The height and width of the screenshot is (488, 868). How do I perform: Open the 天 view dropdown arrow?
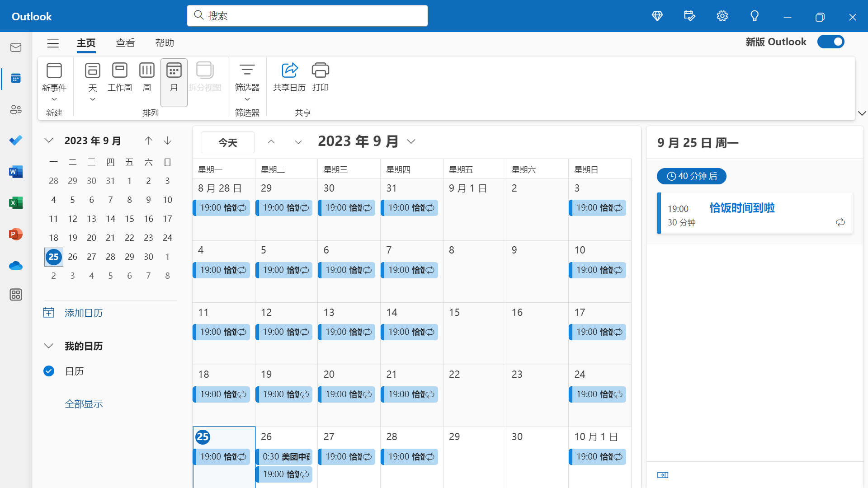click(x=93, y=99)
